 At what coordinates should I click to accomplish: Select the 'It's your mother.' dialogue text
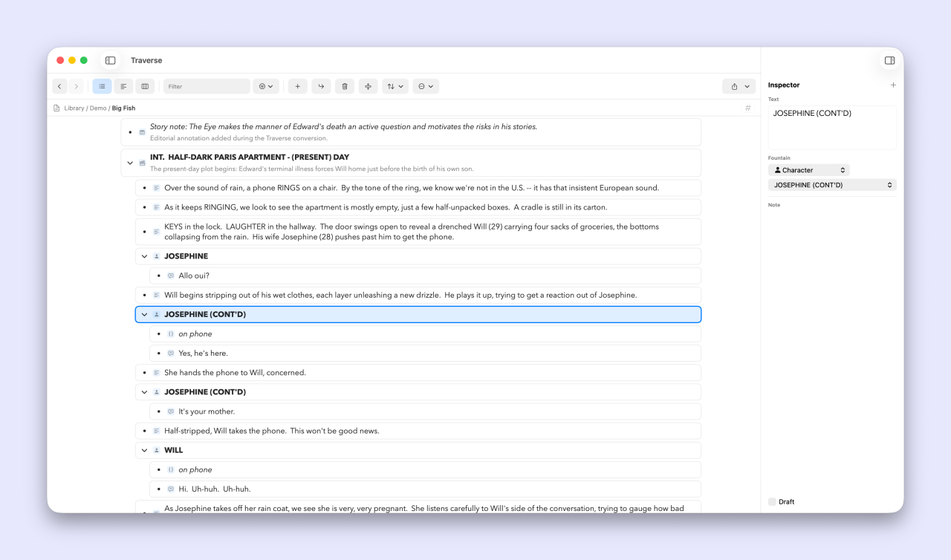(x=207, y=411)
